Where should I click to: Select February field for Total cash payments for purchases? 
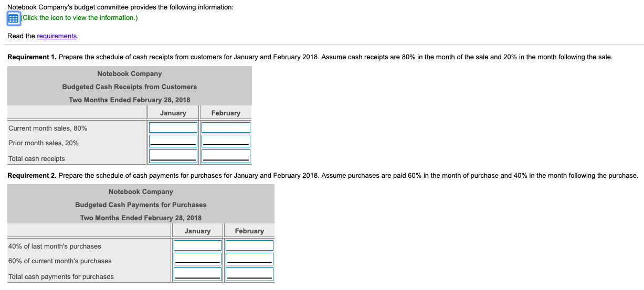[x=249, y=274]
